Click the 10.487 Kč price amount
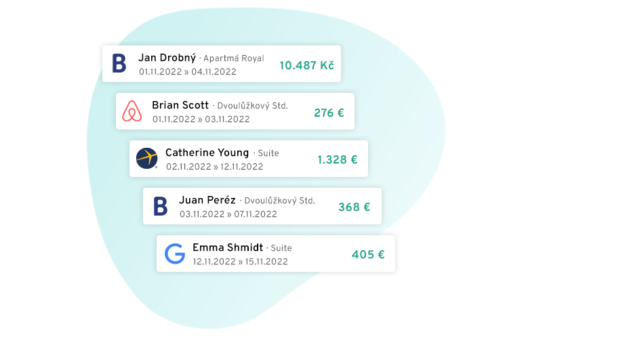 pos(307,66)
